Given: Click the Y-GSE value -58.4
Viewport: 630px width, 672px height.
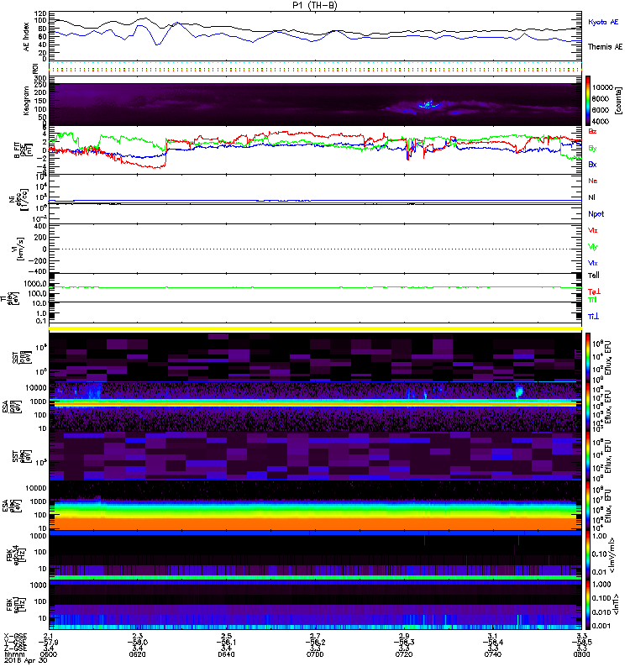Looking at the screenshot, I should click(492, 642).
